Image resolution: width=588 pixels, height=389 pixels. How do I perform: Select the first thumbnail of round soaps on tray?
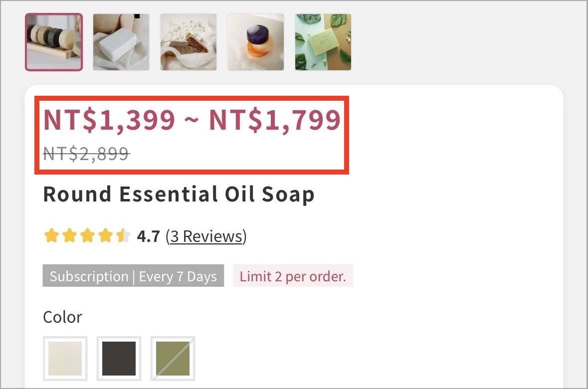pos(54,42)
